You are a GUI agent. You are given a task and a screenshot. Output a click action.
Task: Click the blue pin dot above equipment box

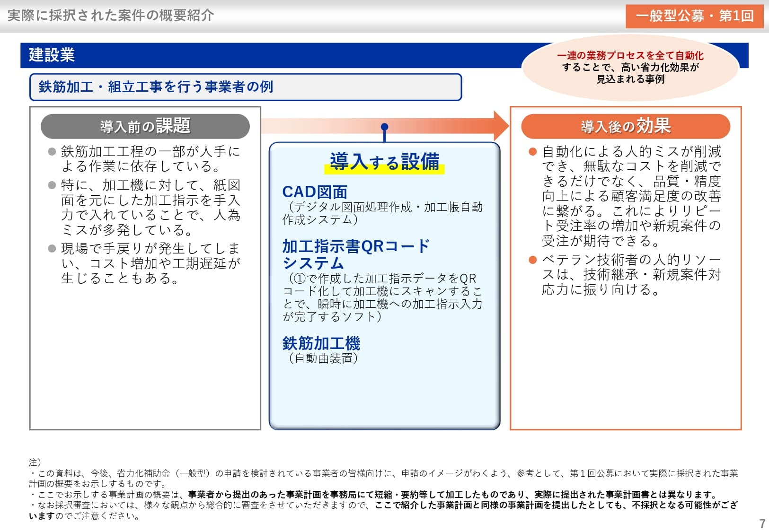pos(384,127)
